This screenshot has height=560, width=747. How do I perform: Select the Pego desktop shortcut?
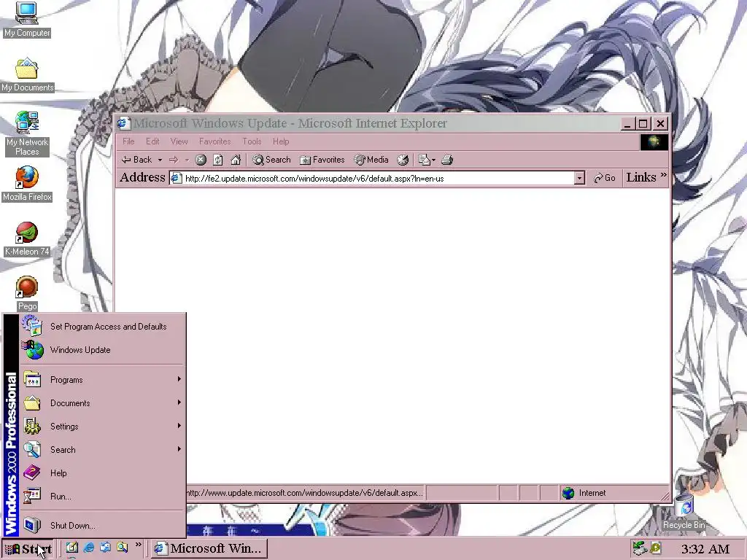point(27,294)
